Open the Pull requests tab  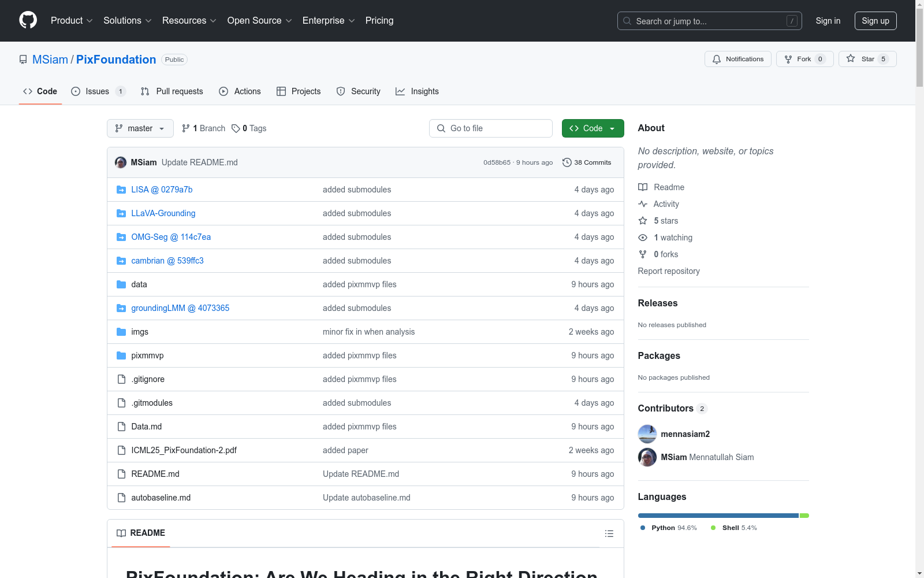[x=172, y=91]
